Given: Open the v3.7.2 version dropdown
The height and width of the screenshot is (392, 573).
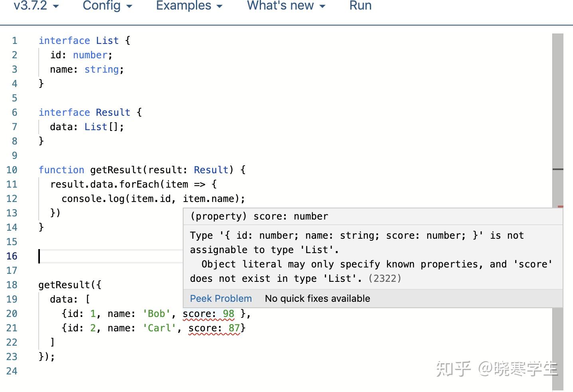Looking at the screenshot, I should click(36, 6).
